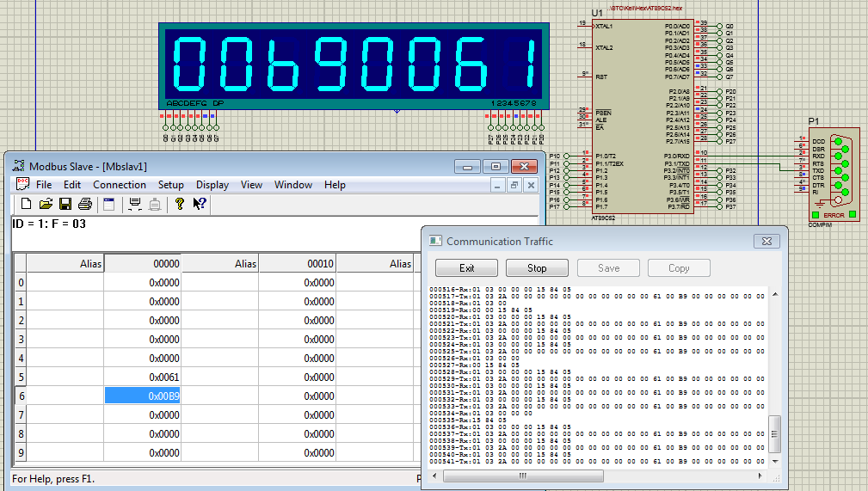Open the Connection menu

120,185
